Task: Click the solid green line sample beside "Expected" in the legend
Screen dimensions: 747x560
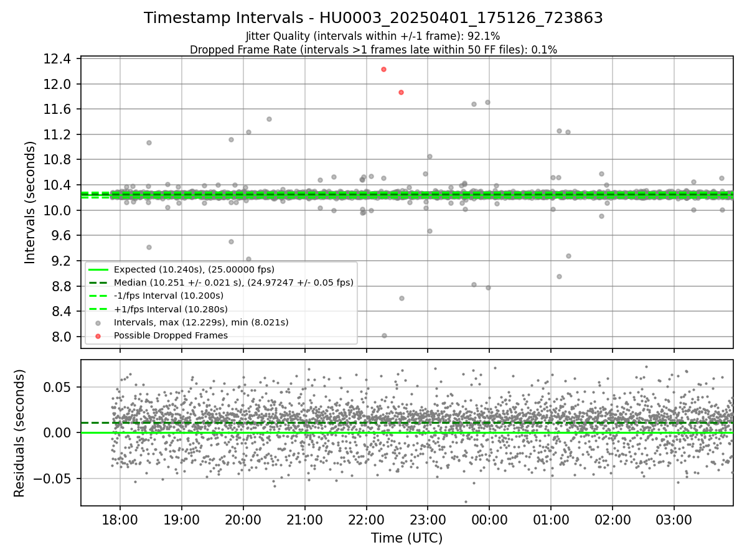Action: click(x=97, y=269)
